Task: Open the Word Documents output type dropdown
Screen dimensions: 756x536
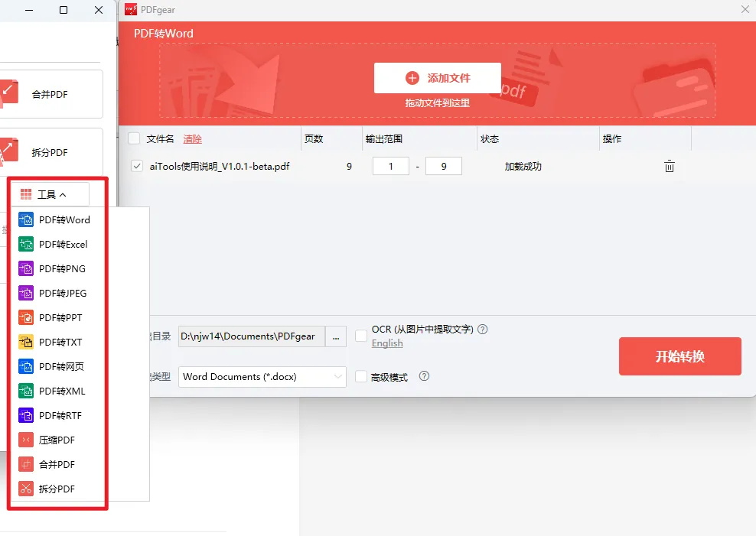Action: point(262,377)
